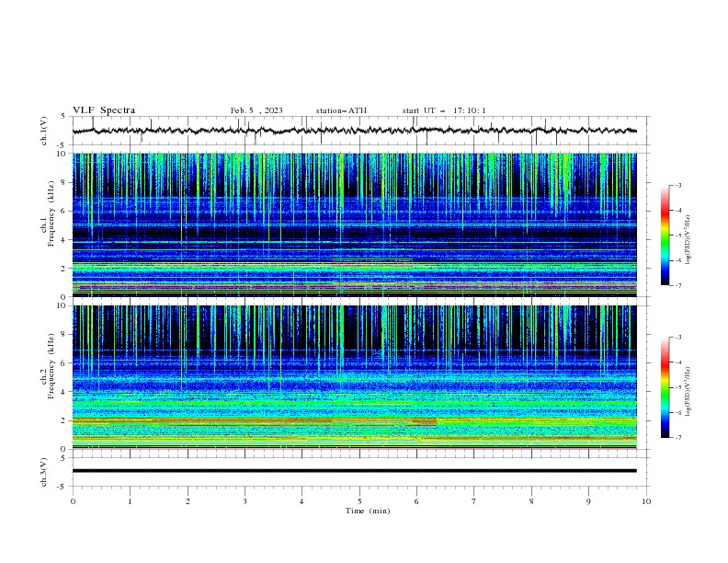Viewport: 728px width, 563px height.
Task: Click the "station=ATH" label
Action: pyautogui.click(x=341, y=110)
